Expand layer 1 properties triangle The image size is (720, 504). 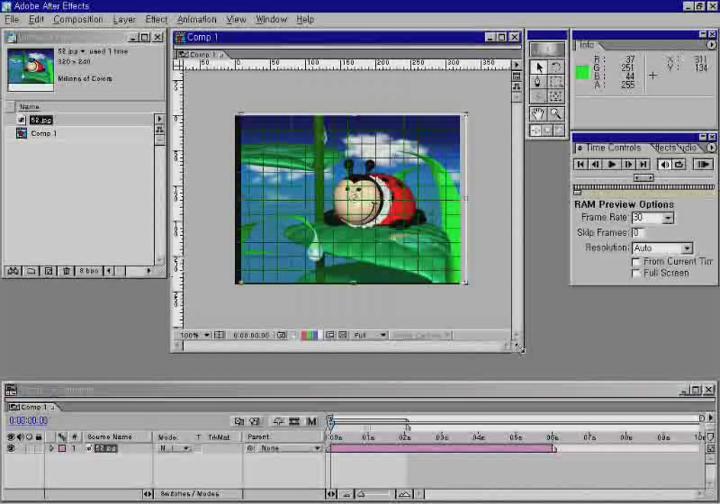pyautogui.click(x=51, y=448)
